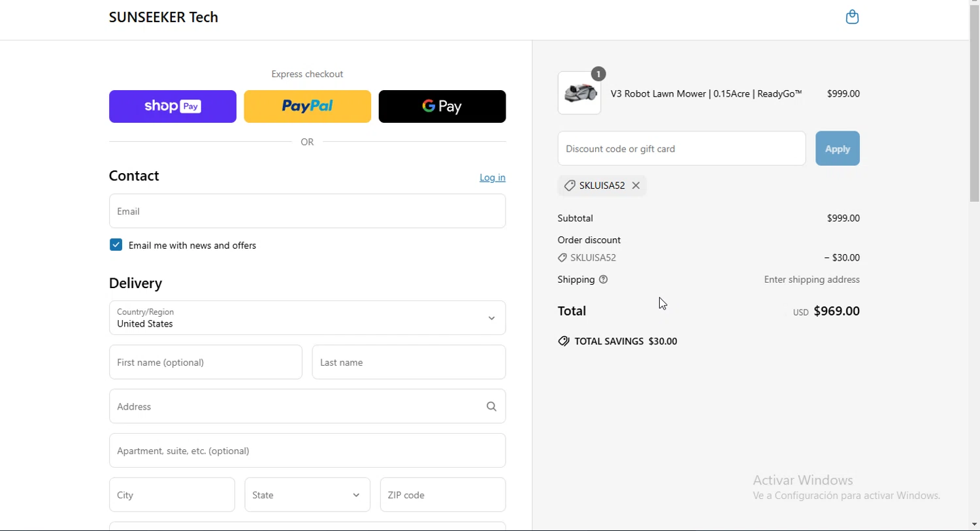Pay with Google Pay express checkout
The image size is (980, 531).
442,106
